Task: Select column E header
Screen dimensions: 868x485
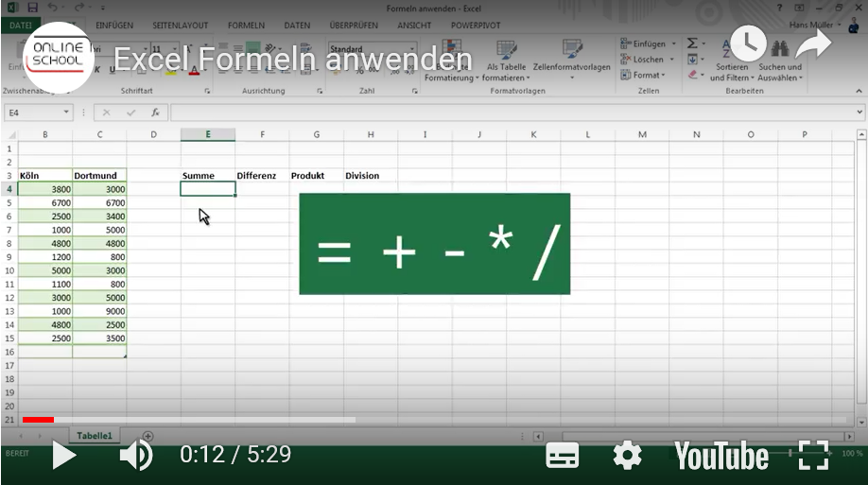Action: click(208, 134)
